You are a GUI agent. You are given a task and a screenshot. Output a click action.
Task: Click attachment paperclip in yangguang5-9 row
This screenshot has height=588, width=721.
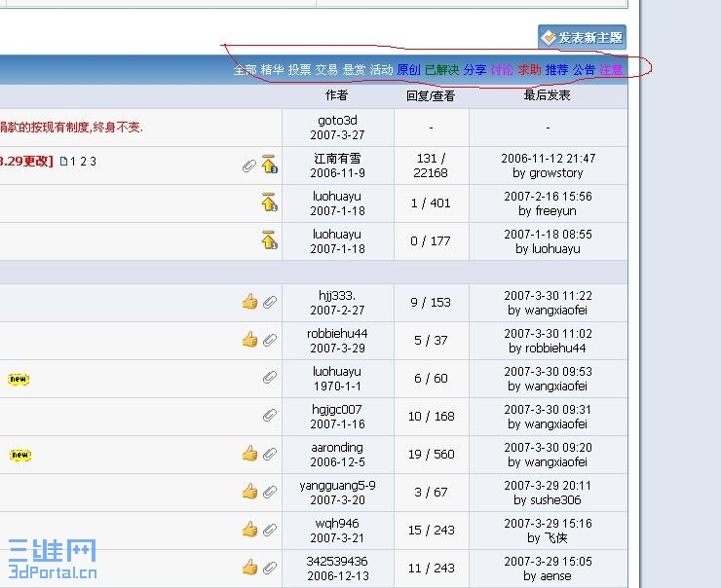tap(270, 492)
